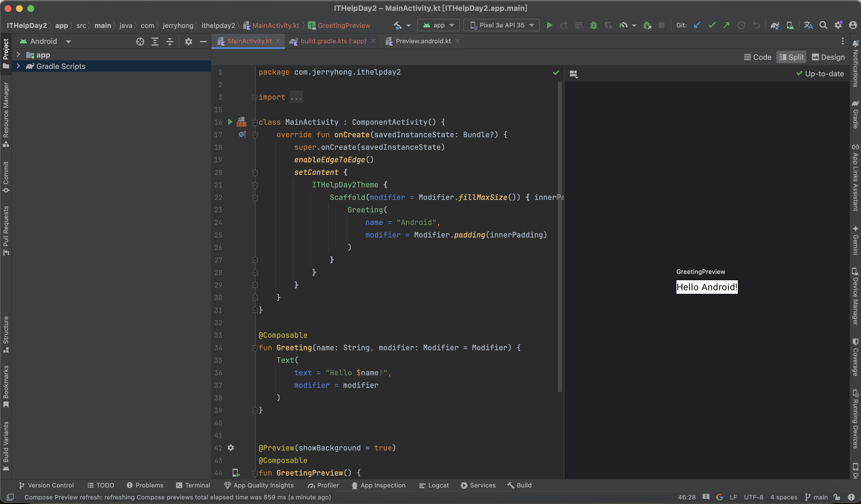The image size is (861, 504).
Task: Toggle the Resource Manager tool window
Action: [6, 115]
